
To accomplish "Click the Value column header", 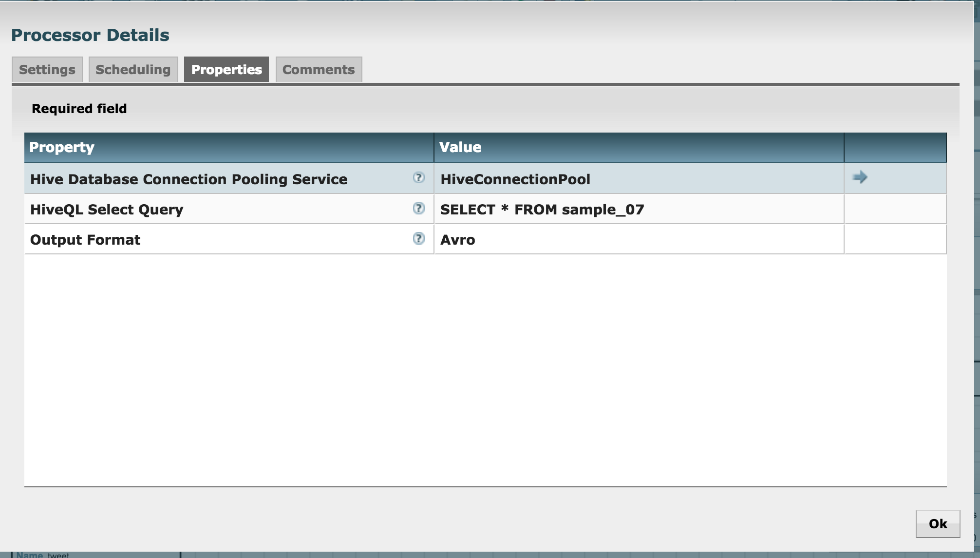I will pos(460,147).
